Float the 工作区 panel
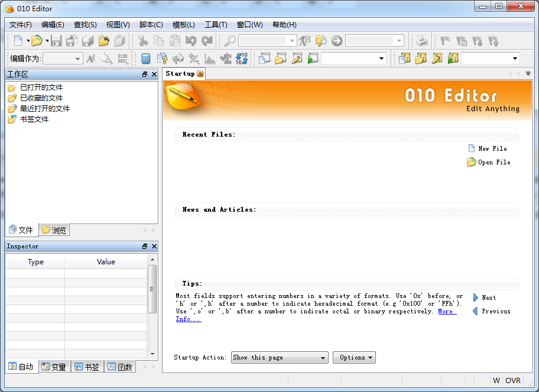 (145, 74)
